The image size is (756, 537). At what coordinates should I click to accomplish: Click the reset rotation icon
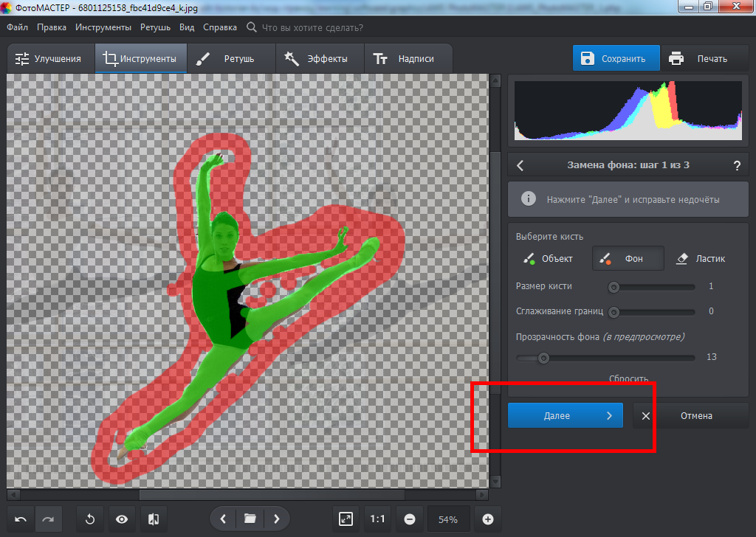(x=90, y=519)
